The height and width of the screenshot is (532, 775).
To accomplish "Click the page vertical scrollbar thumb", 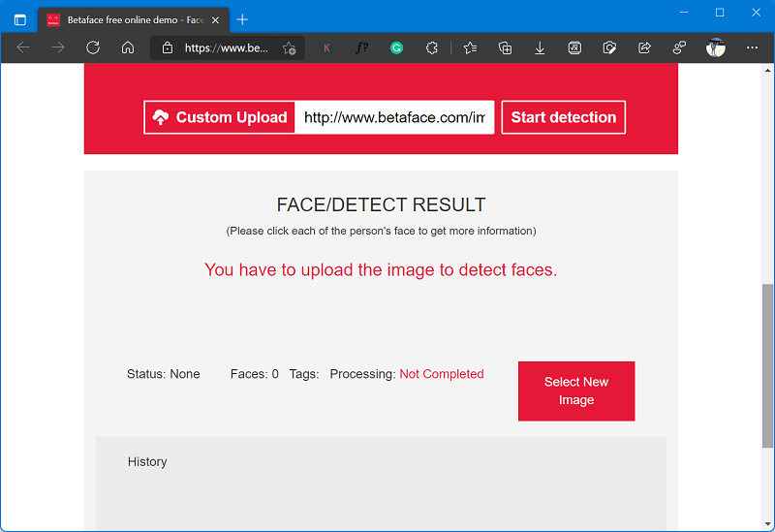I will click(x=768, y=366).
